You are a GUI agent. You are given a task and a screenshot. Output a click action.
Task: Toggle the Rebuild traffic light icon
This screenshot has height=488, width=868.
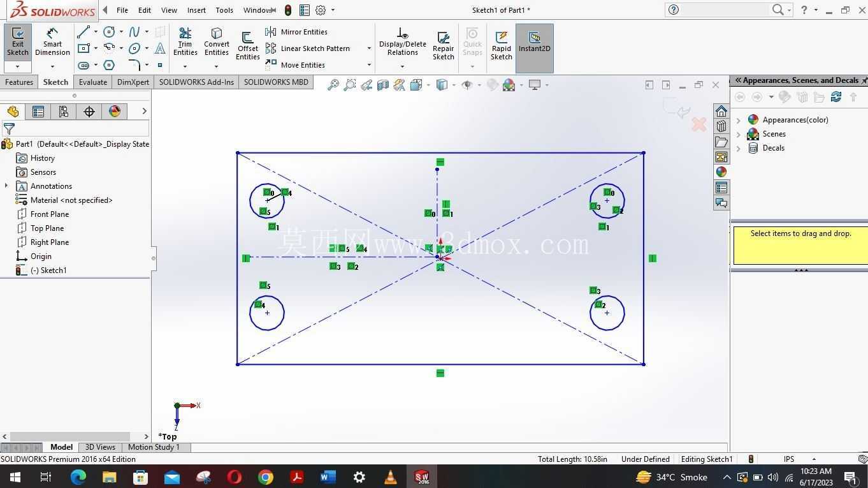[x=288, y=10]
